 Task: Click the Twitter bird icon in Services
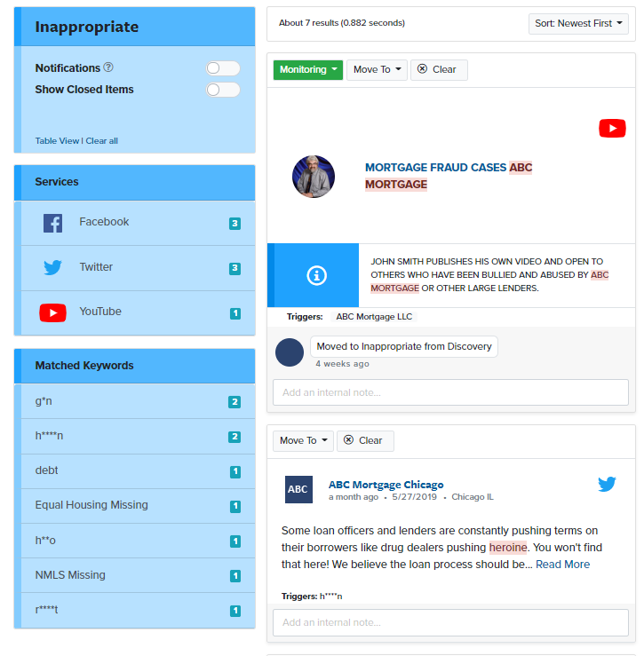point(52,267)
